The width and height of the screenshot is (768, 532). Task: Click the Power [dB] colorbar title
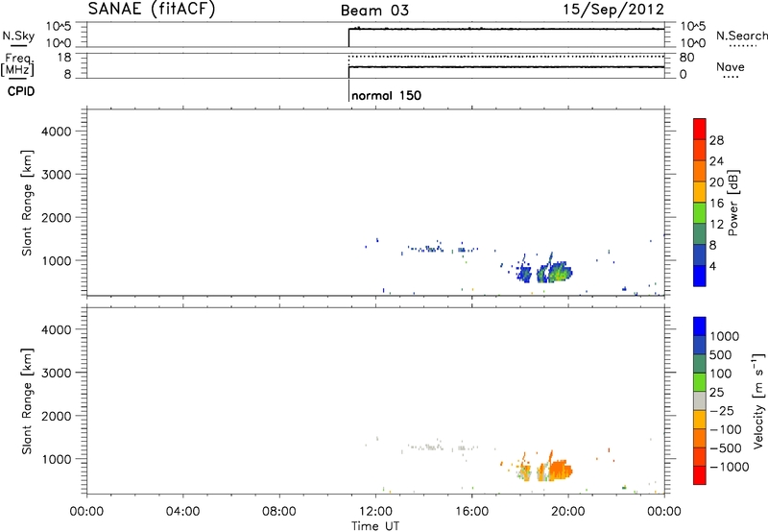pyautogui.click(x=733, y=203)
